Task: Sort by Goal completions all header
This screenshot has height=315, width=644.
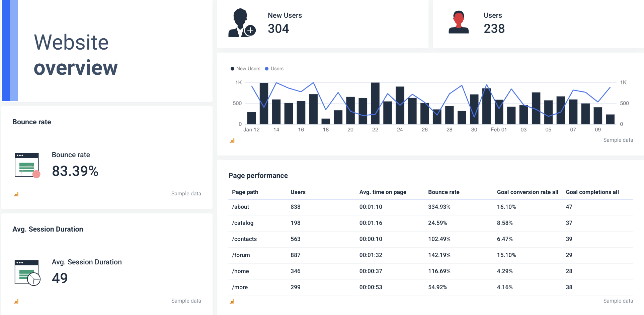Action: 592,192
